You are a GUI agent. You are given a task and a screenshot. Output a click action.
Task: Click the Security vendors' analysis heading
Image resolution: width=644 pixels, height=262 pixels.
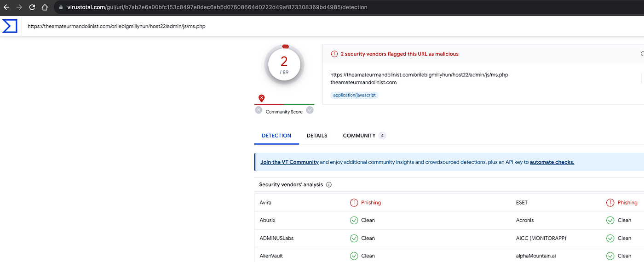[x=291, y=185]
